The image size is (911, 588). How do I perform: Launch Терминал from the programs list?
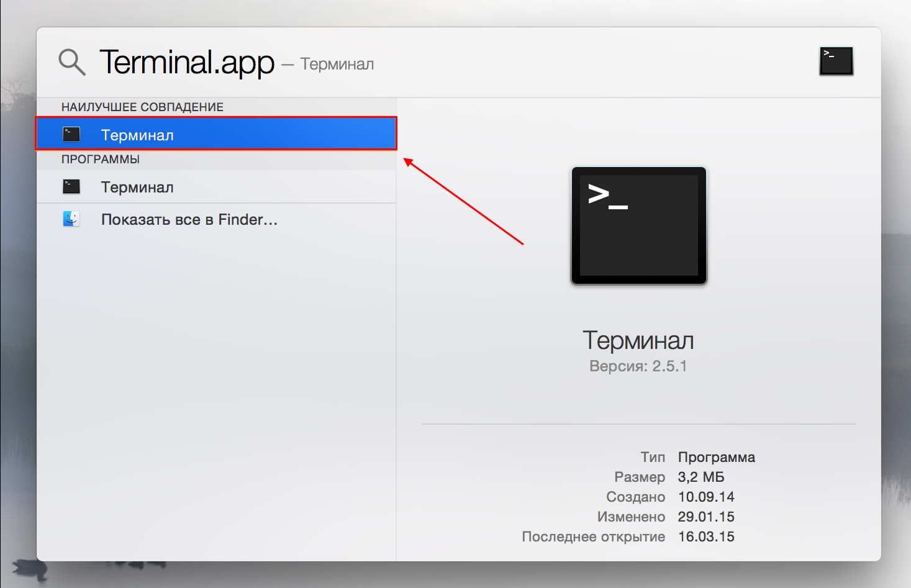pyautogui.click(x=137, y=186)
